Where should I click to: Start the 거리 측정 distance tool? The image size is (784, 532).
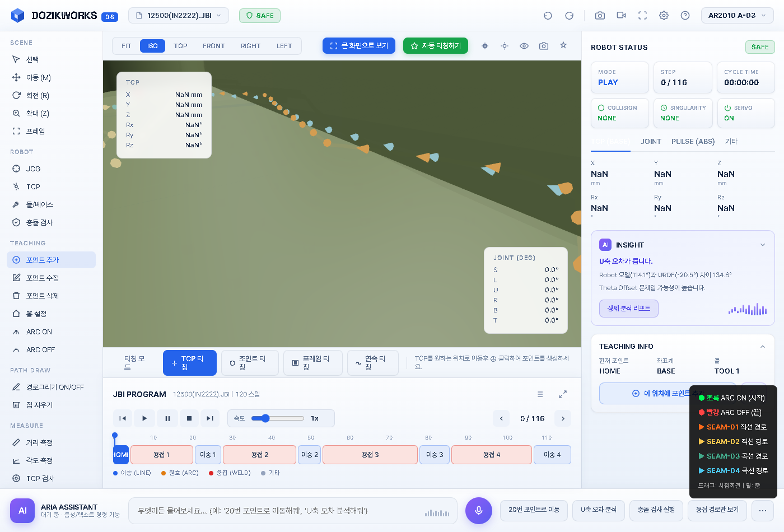[x=51, y=442]
